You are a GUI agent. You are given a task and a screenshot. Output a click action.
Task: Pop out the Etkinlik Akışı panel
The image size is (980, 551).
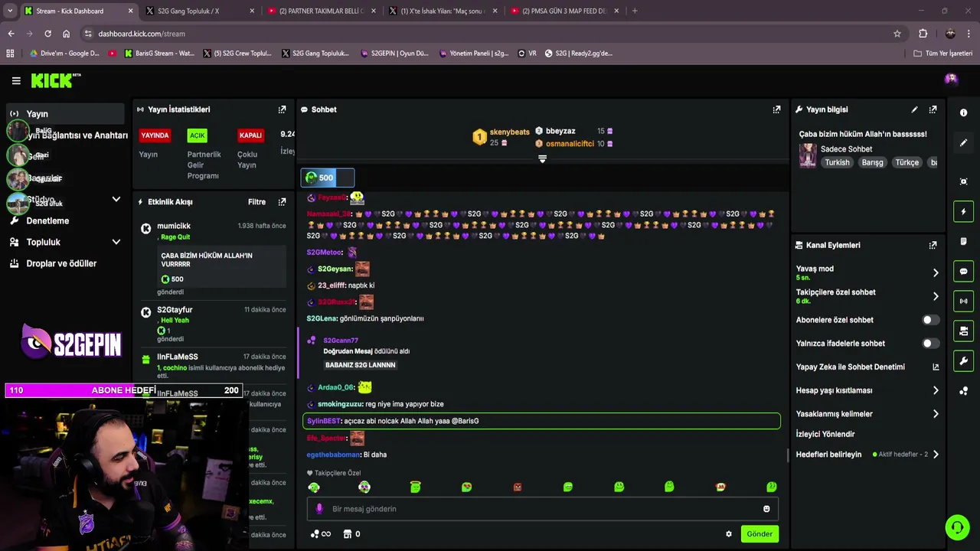pos(282,202)
